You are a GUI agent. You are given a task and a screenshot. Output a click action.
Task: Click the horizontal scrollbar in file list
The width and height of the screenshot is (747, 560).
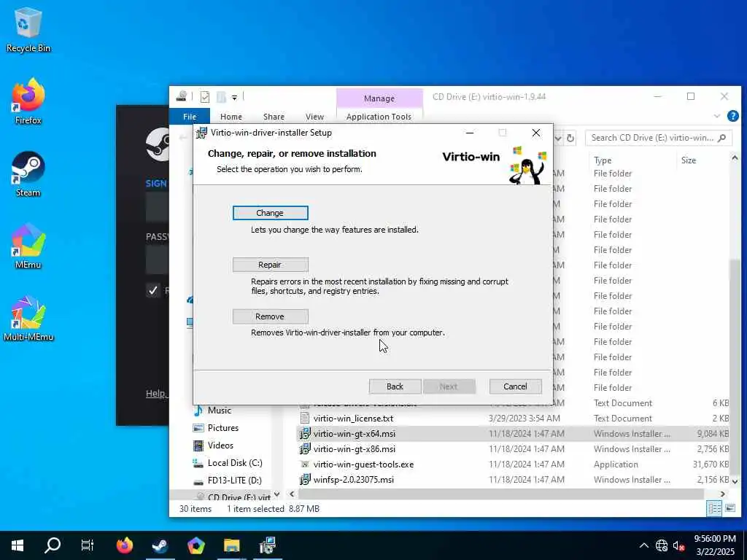[x=501, y=494]
